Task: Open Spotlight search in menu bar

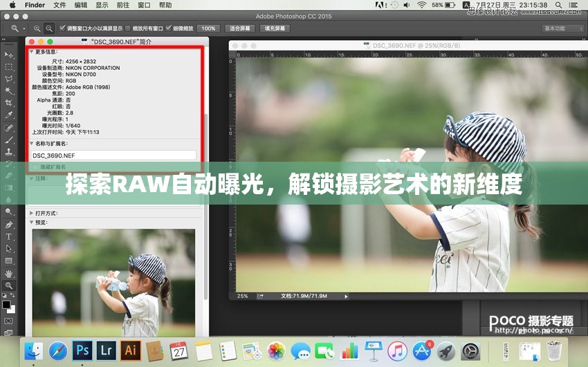Action: (558, 5)
